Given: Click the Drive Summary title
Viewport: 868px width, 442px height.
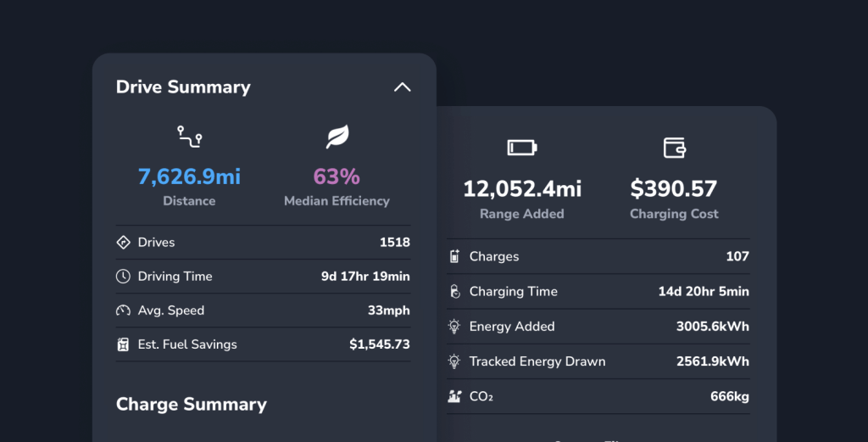Looking at the screenshot, I should 183,87.
